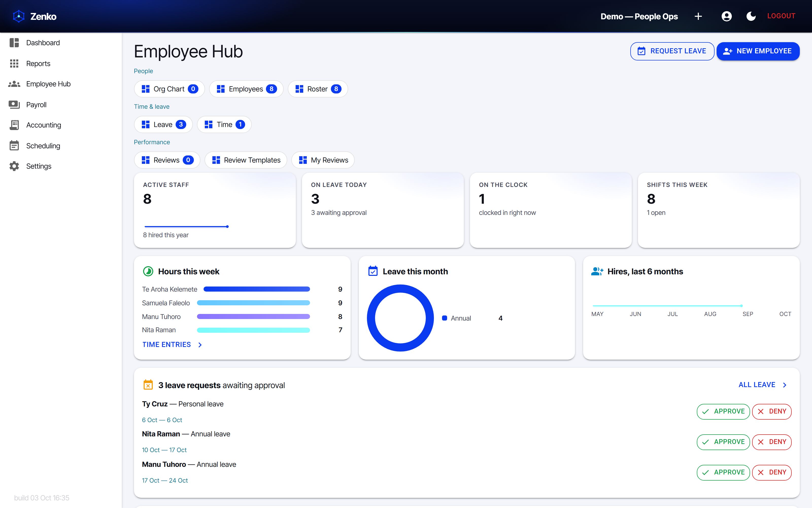Deny Manu Tuhoro annual leave

[772, 472]
